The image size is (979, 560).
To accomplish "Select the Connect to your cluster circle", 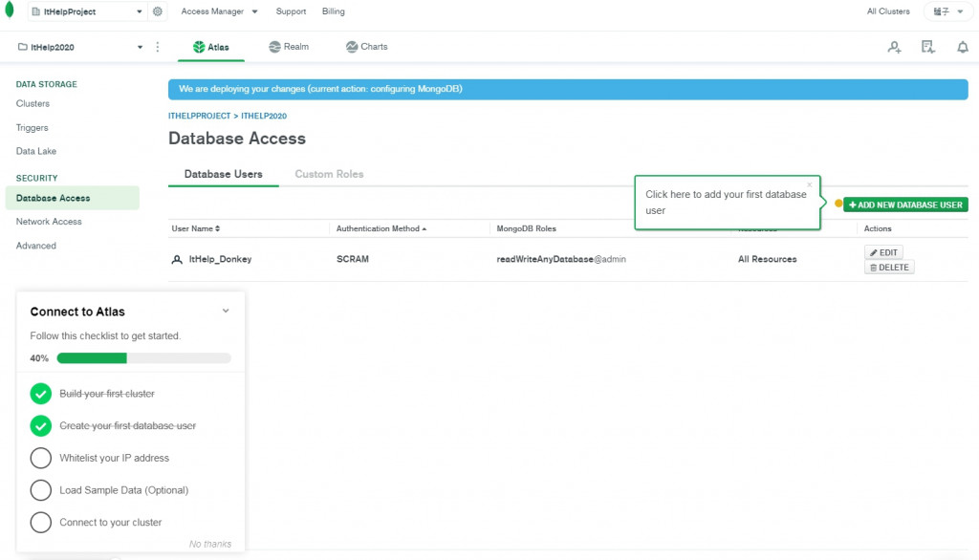I will click(40, 523).
